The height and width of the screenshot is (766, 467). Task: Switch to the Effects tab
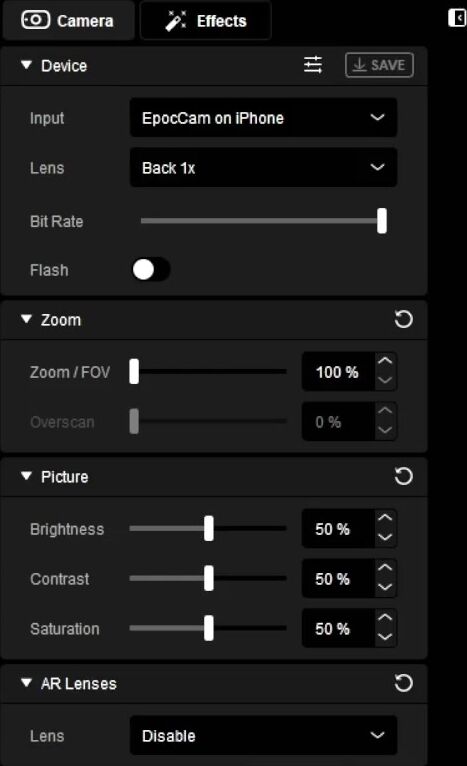pyautogui.click(x=206, y=21)
